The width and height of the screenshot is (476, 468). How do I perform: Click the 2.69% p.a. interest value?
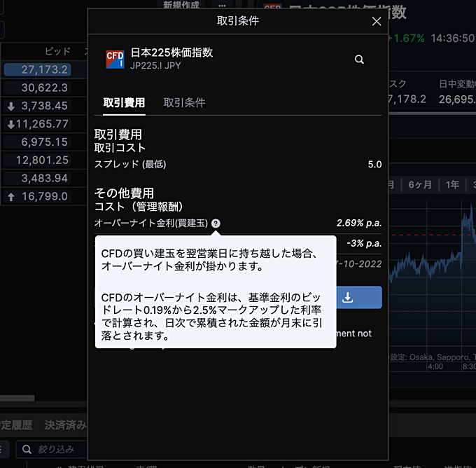[x=359, y=223]
